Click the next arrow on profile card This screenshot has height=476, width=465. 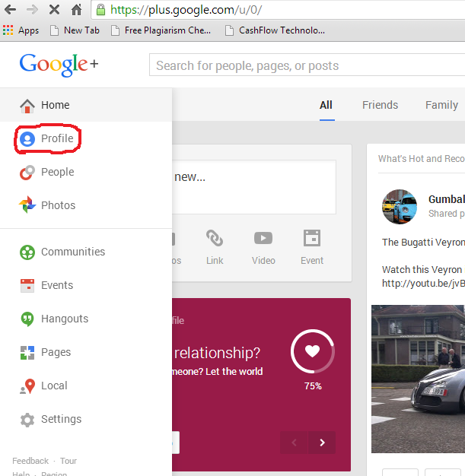tap(322, 443)
